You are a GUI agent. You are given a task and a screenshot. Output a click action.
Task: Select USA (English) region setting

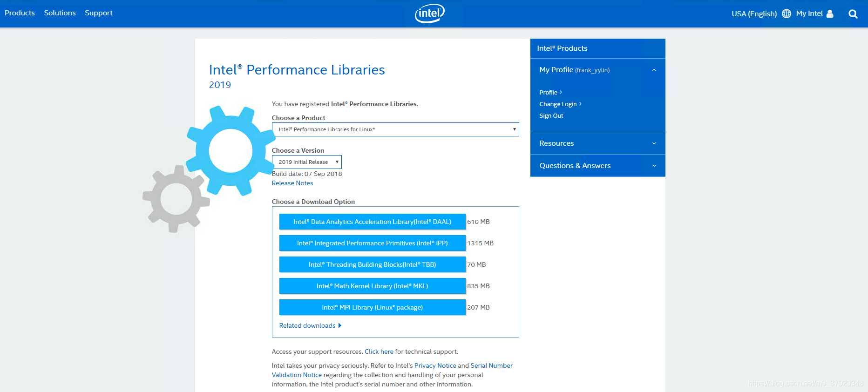[x=754, y=14]
